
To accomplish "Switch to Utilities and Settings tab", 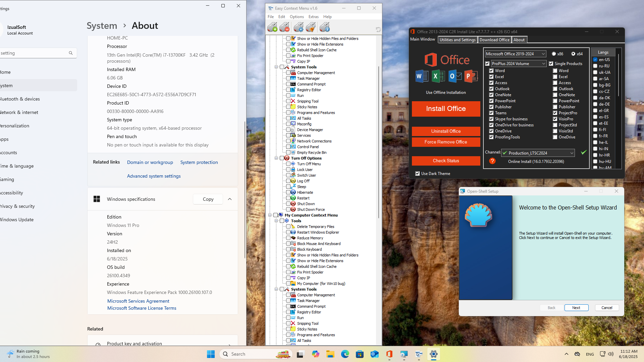I will (x=458, y=40).
